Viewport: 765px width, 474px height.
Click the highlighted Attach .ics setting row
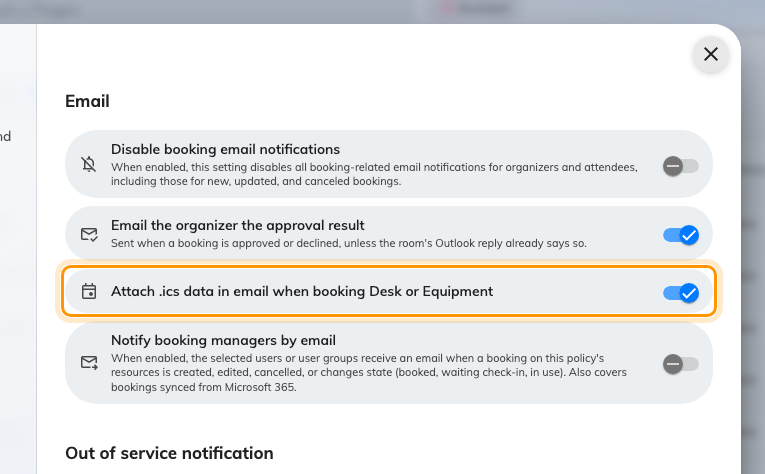[389, 292]
